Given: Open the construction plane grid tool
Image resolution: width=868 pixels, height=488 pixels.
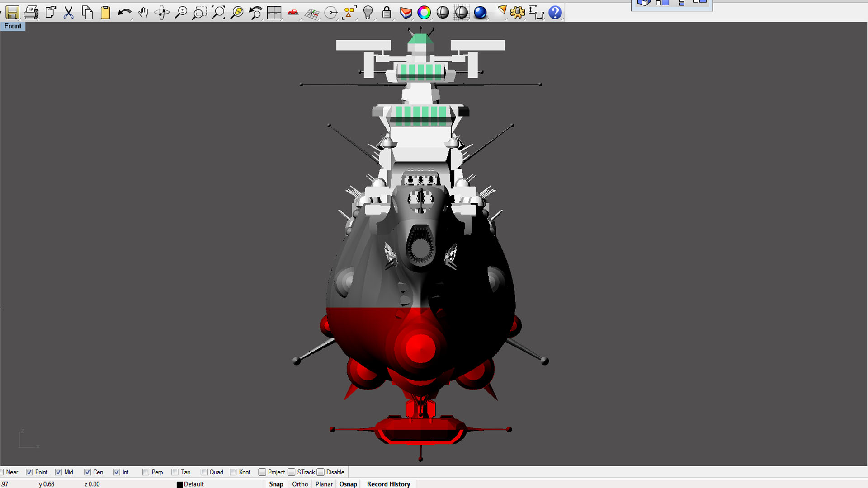Looking at the screenshot, I should [x=312, y=12].
